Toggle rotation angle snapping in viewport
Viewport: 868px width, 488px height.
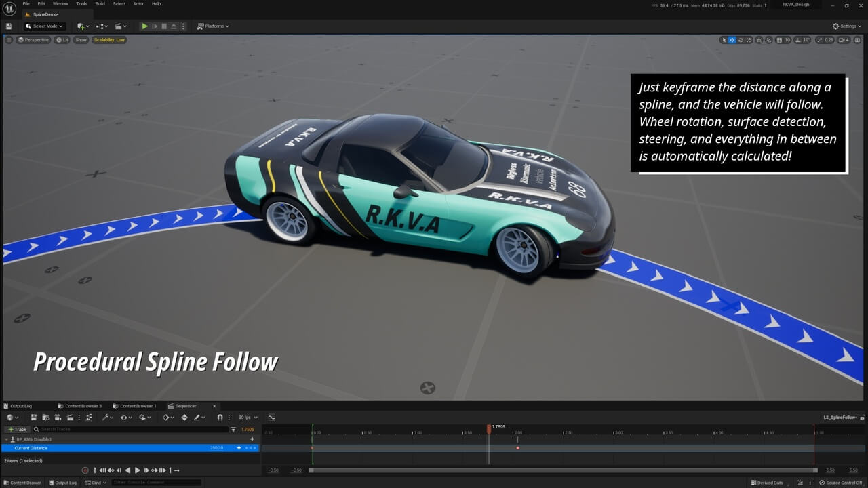(x=797, y=40)
